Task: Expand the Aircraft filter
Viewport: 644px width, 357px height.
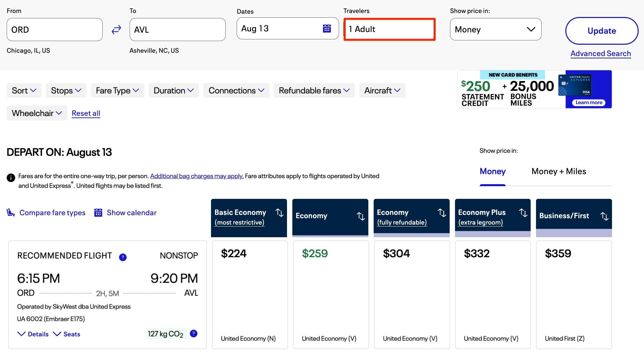Action: [382, 90]
